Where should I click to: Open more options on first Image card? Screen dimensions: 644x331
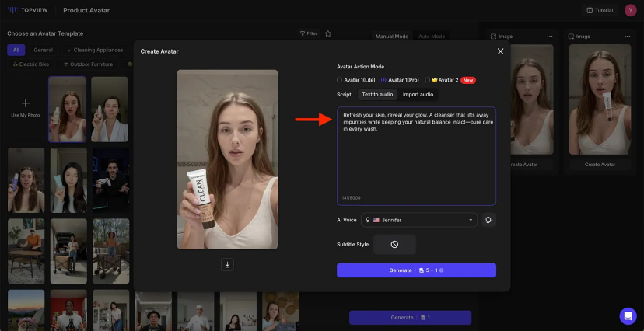(x=550, y=37)
